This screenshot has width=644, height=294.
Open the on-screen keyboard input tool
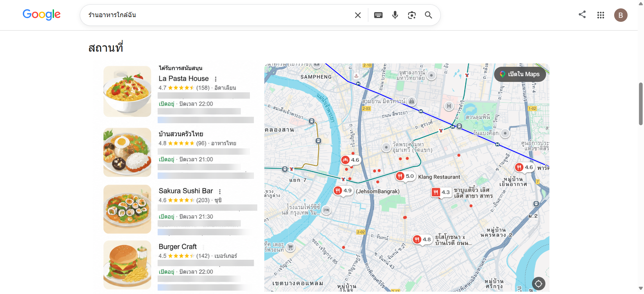[x=378, y=15]
